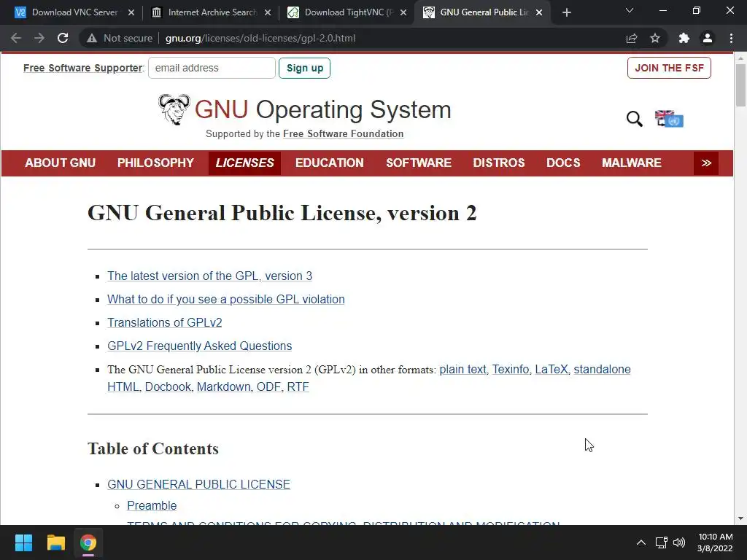747x560 pixels.
Task: Open the plain text format link
Action: pos(462,370)
